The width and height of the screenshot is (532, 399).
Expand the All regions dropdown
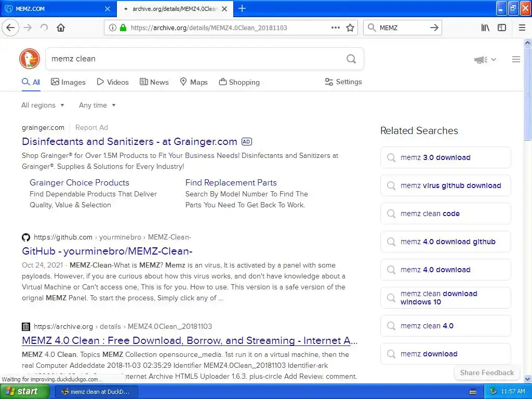(43, 105)
